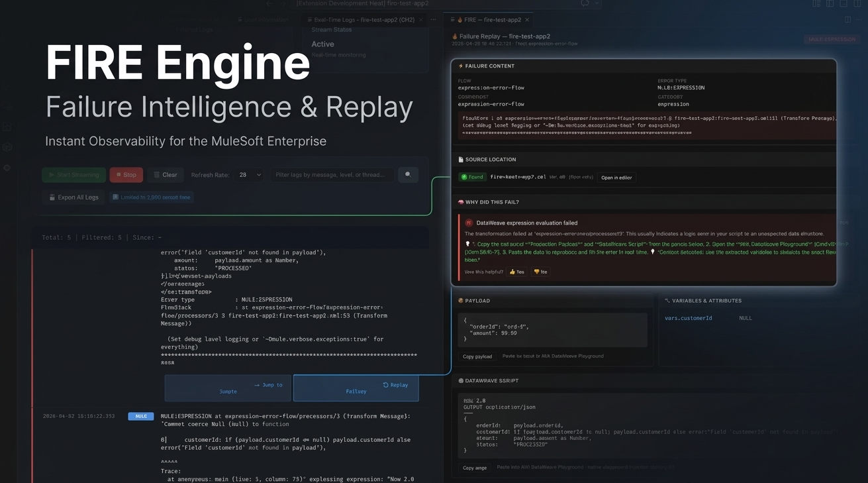Click the VARIABLES & ATTRIBUTES header

pyautogui.click(x=703, y=301)
